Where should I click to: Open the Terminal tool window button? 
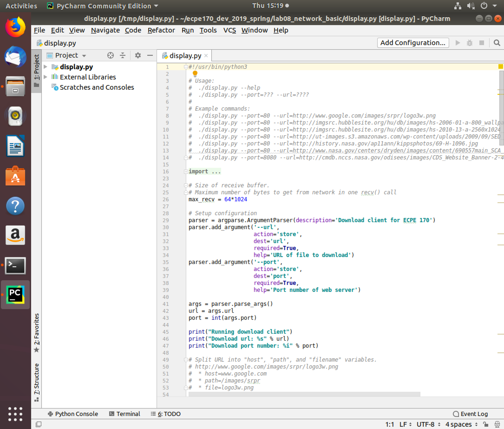tap(125, 414)
